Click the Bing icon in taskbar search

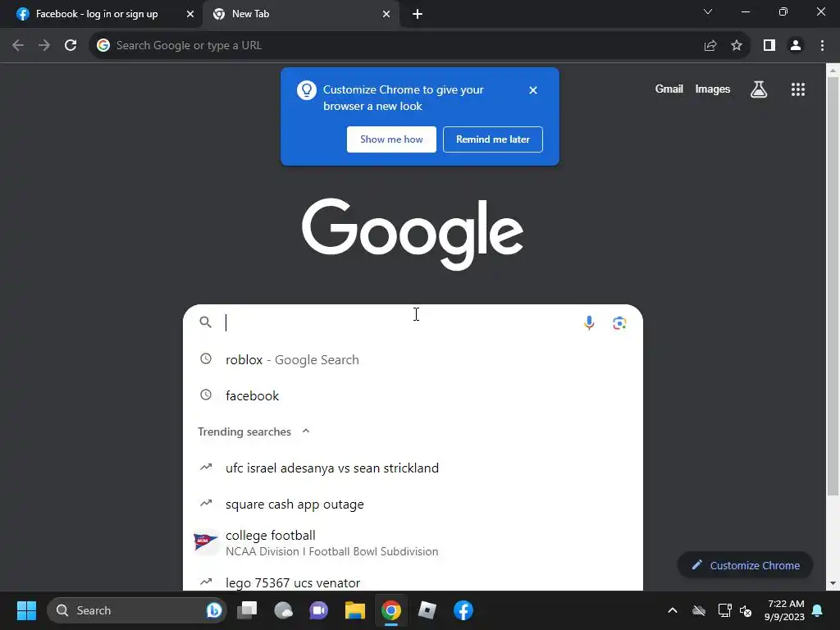213,610
